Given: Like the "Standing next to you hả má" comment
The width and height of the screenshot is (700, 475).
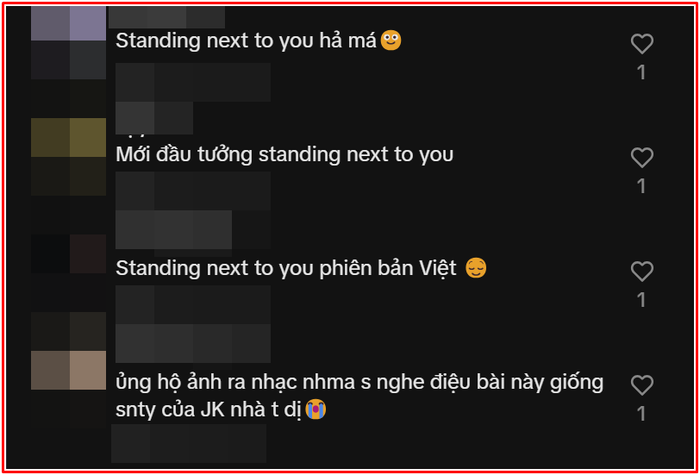Looking at the screenshot, I should click(642, 44).
